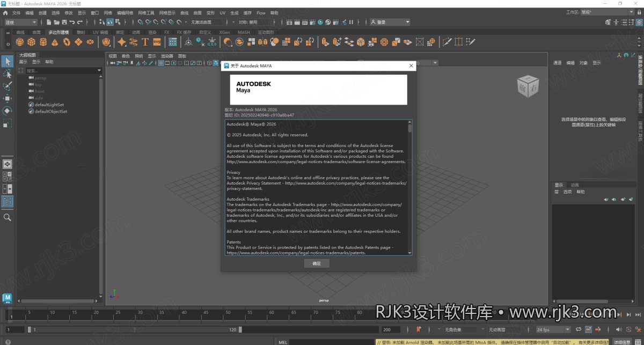The width and height of the screenshot is (644, 345).
Task: Click the 显示 tab in layer editor
Action: [x=559, y=185]
